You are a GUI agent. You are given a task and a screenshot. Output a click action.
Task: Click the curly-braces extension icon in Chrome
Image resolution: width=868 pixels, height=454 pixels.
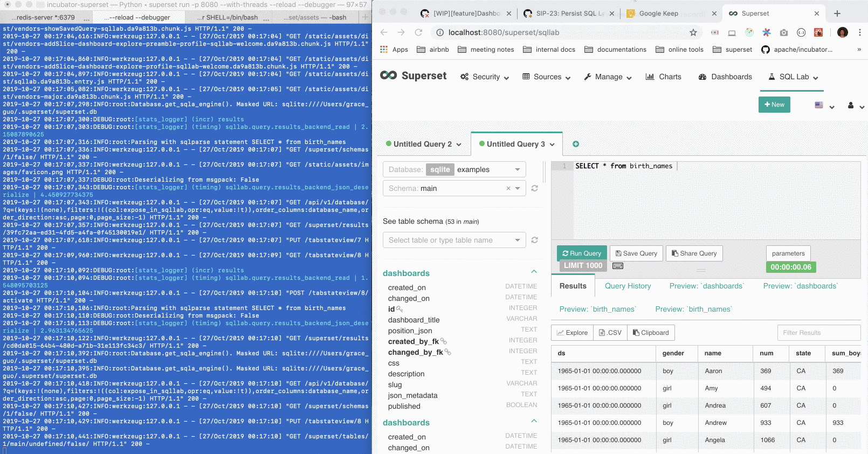click(801, 32)
